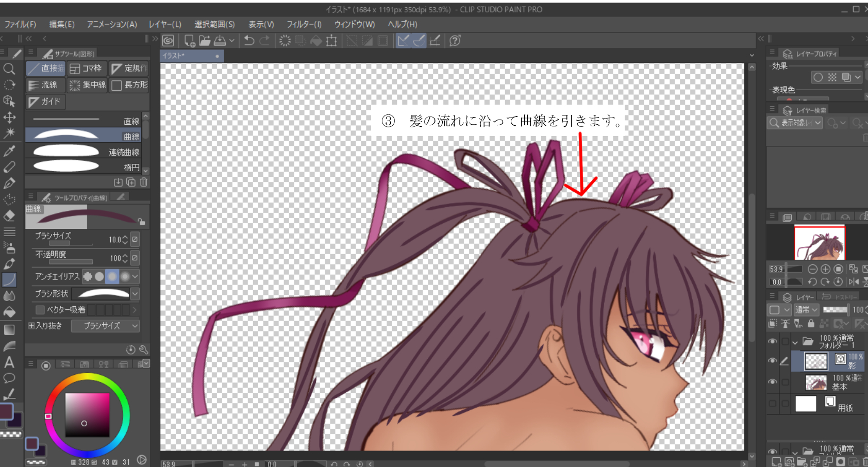Toggle visibility of フォルダー 1 layer folder
Screen dimensions: 868x467
coord(772,341)
